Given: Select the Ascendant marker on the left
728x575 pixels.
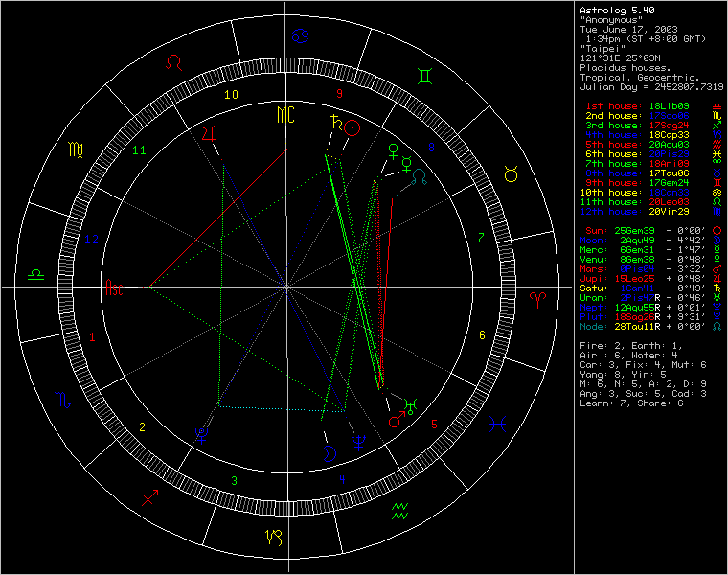Looking at the screenshot, I should point(114,287).
